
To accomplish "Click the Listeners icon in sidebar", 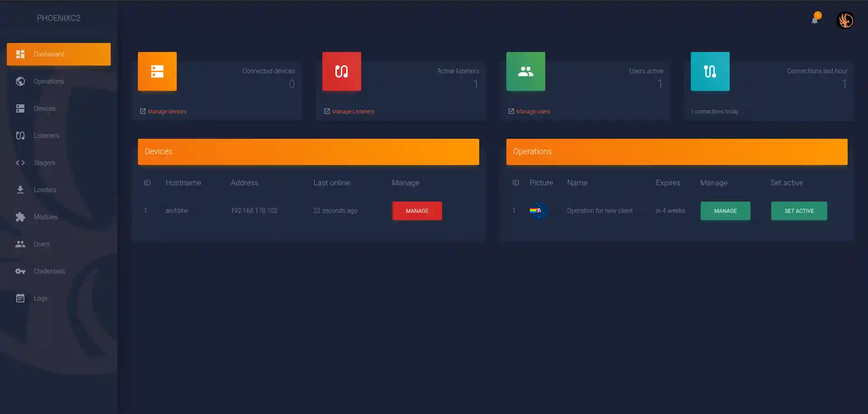I will 20,136.
